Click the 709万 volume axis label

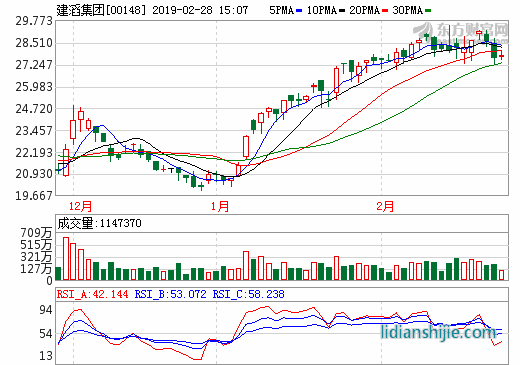coord(36,233)
